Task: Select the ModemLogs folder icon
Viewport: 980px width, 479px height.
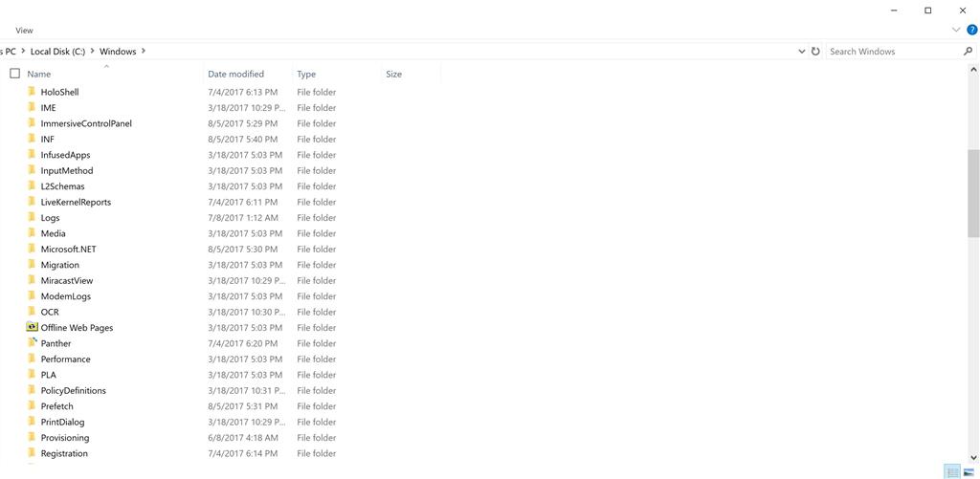Action: (x=32, y=296)
